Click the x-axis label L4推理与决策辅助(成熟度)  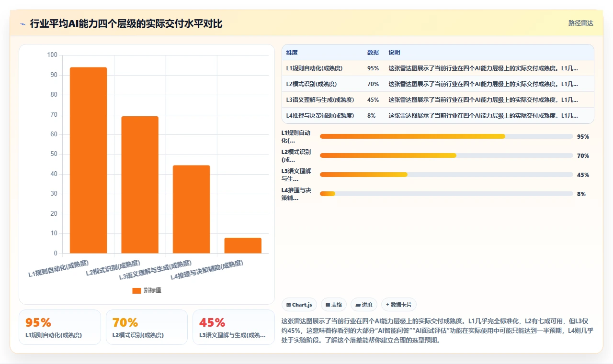coord(207,270)
